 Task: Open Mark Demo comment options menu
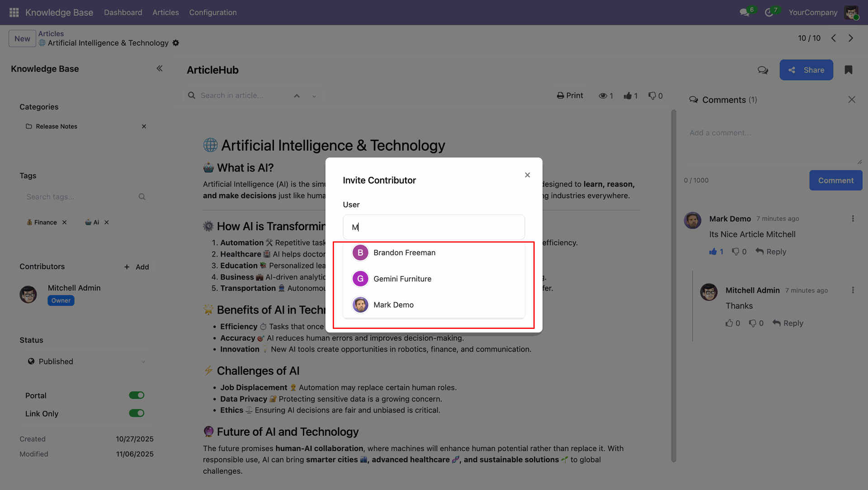click(853, 219)
